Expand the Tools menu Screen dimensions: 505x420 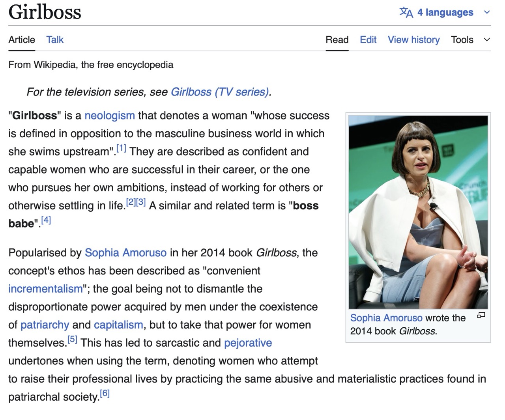(470, 40)
